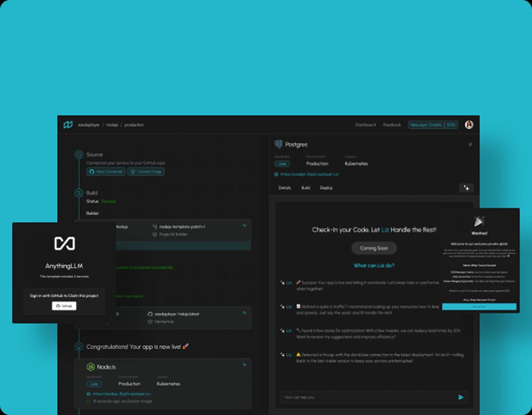
Task: Click the NexLayer logo icon in top bar
Action: (67, 125)
